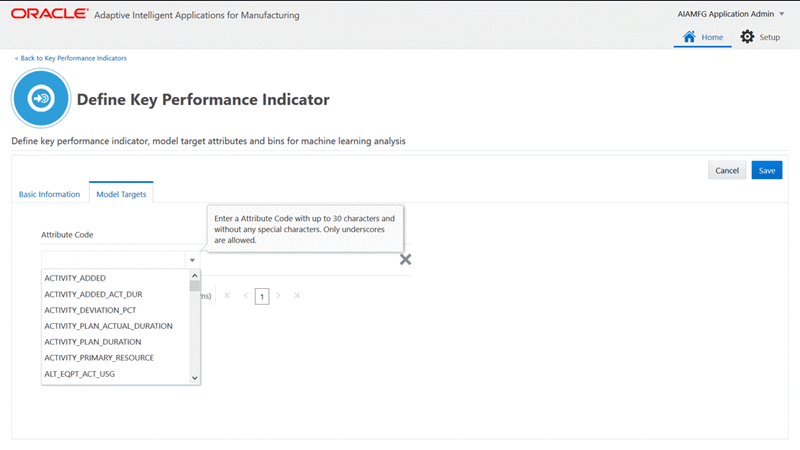Go back to Key Performance Indicators
The image size is (800, 450).
pos(71,58)
